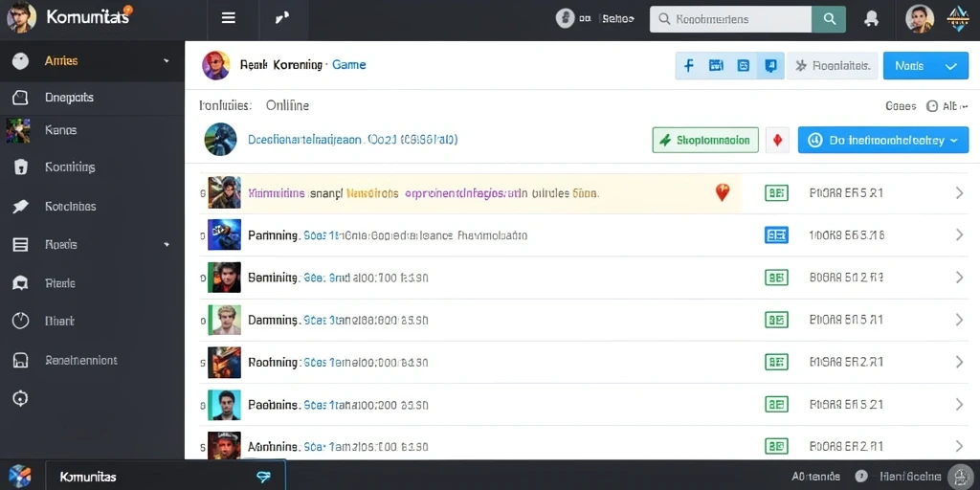The image size is (980, 490).
Task: Select Amies sidebar item
Action: (x=61, y=60)
